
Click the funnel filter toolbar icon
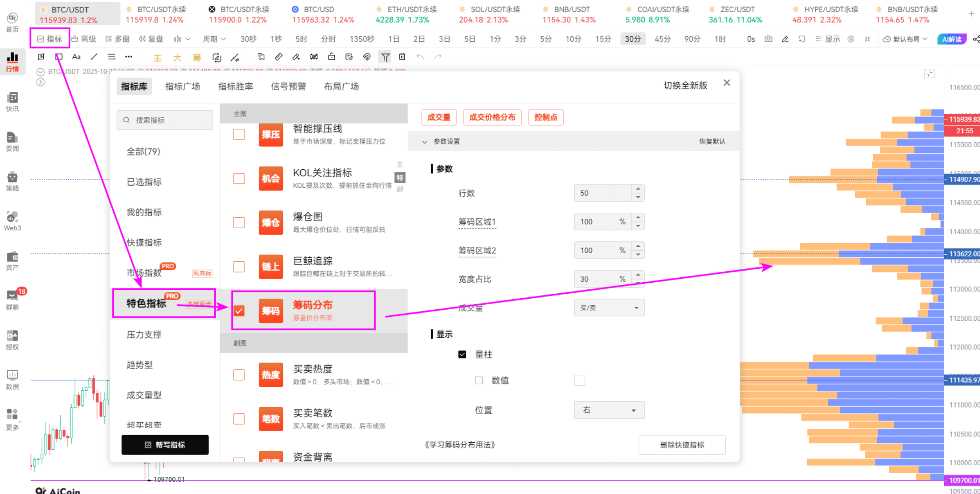[385, 57]
